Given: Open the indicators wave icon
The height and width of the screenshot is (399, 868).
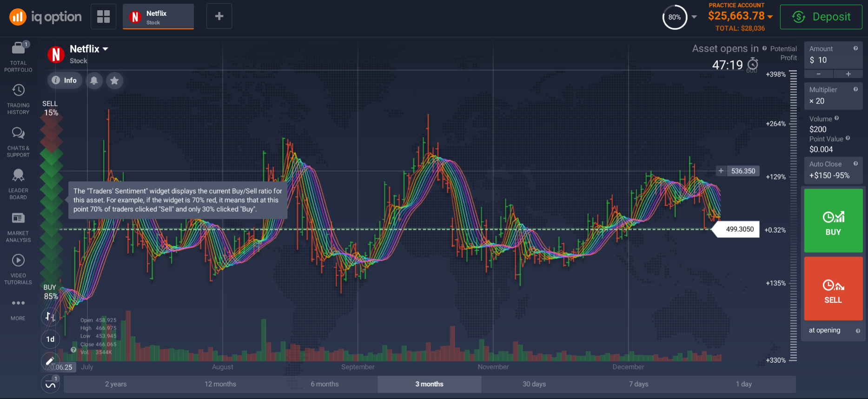Looking at the screenshot, I should pos(50,384).
